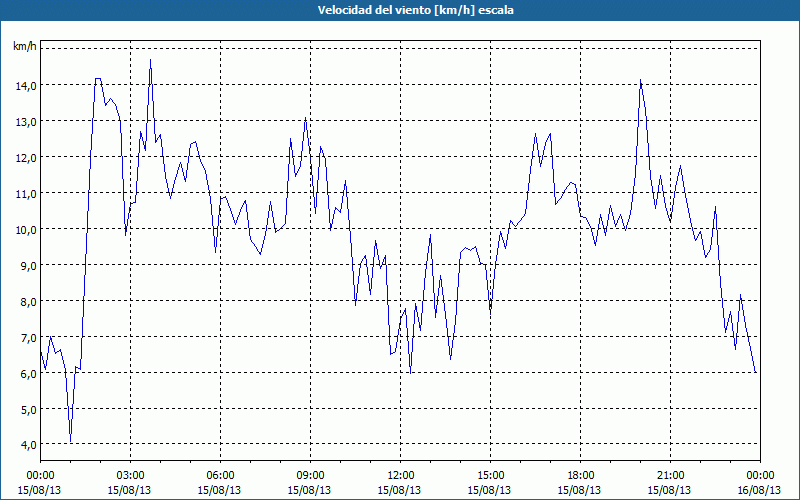This screenshot has width=800, height=500.
Task: Click the 9,0 y-axis label
Action: [x=28, y=266]
